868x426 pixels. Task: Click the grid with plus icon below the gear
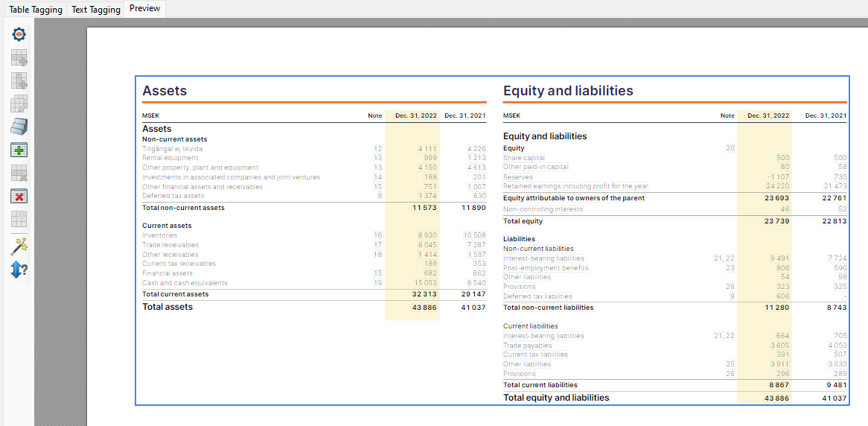(19, 57)
